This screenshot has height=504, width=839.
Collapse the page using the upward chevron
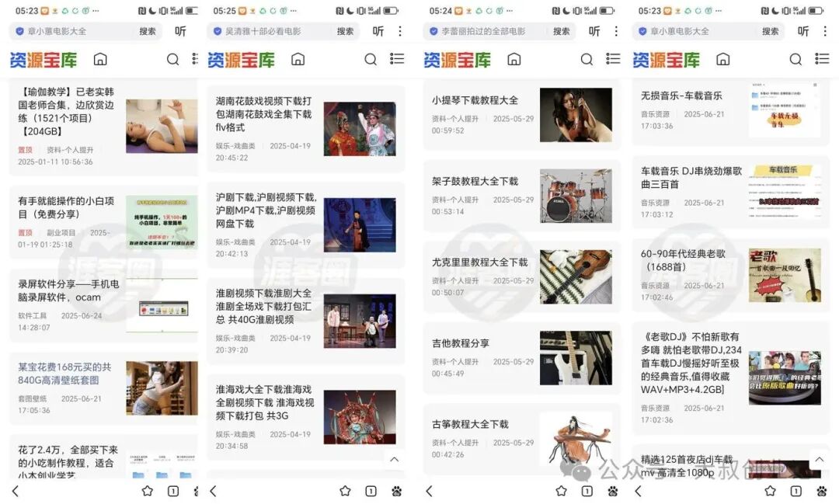pos(395,460)
